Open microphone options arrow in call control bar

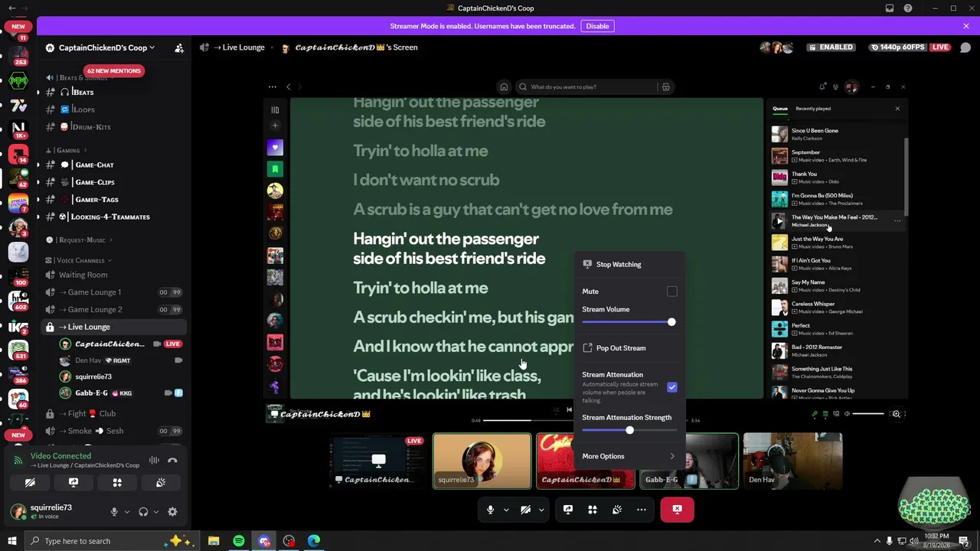coord(505,510)
